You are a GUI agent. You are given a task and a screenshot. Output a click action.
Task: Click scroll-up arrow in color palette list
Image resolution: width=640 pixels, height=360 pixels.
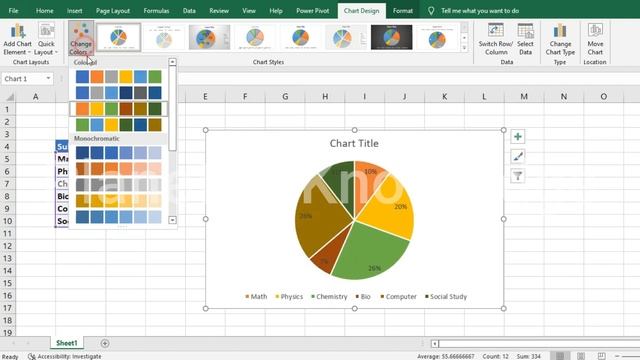pos(173,62)
